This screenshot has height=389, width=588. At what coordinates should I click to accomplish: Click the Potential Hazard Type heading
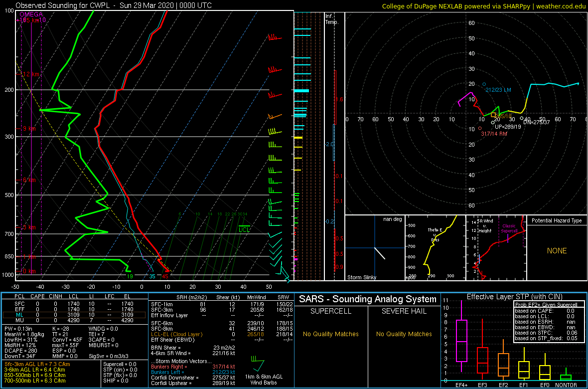pyautogui.click(x=557, y=221)
